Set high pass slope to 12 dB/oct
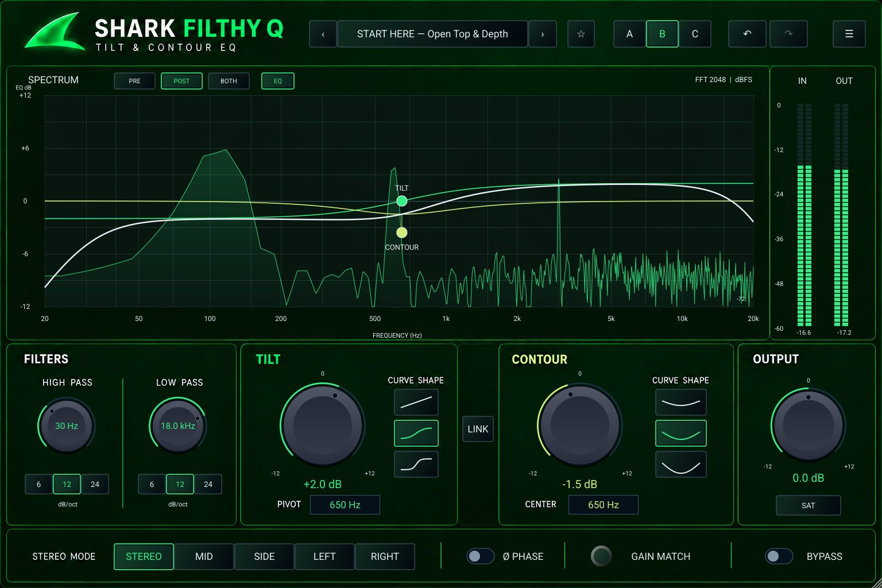 pyautogui.click(x=67, y=484)
